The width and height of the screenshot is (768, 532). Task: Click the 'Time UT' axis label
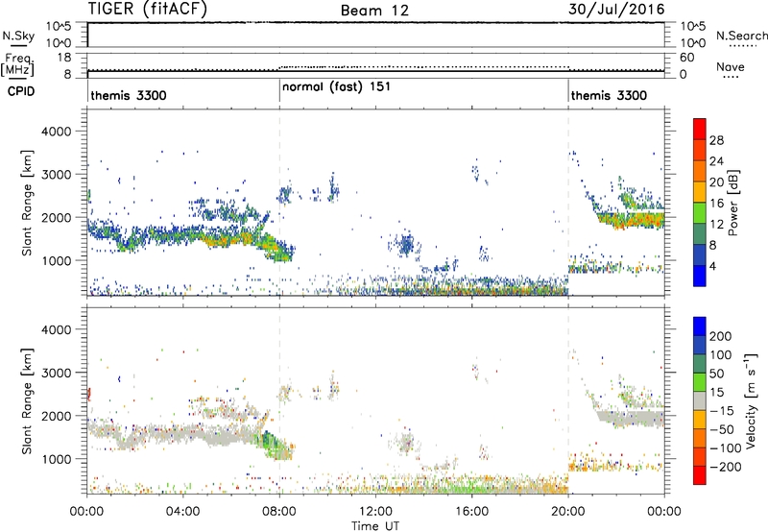375,525
